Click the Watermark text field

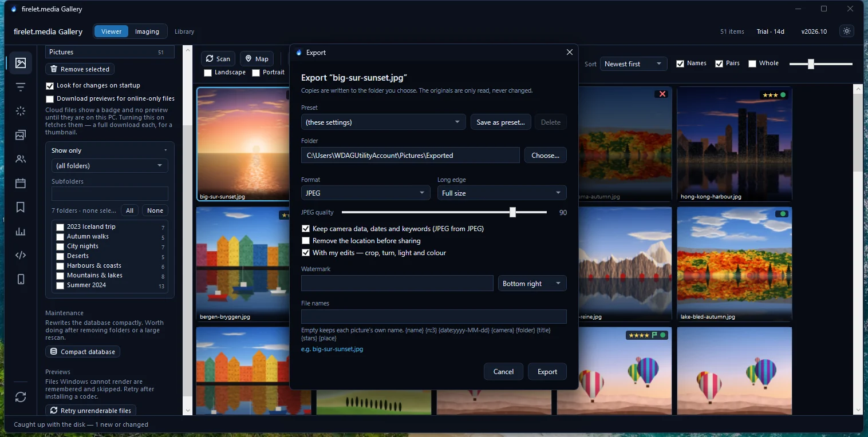click(397, 283)
